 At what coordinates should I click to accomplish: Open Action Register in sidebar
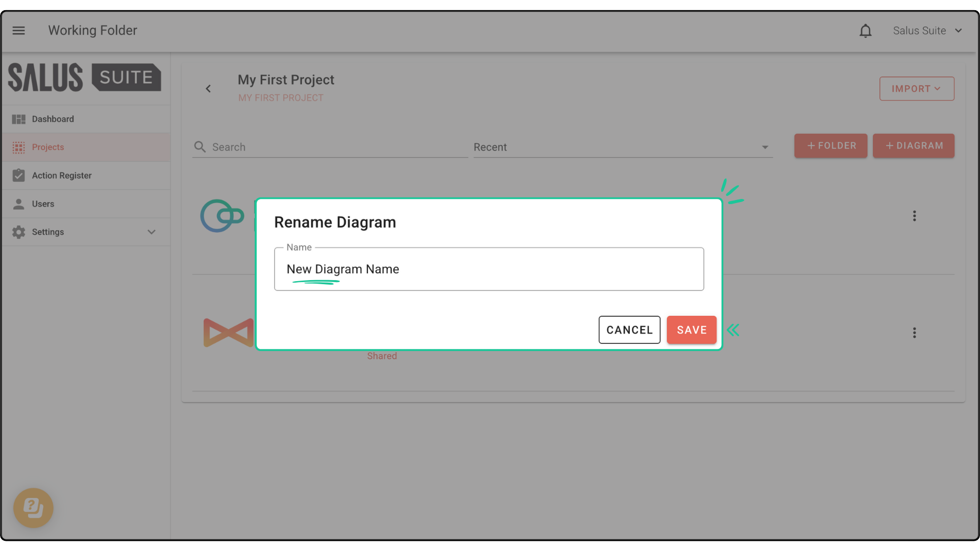coord(62,176)
